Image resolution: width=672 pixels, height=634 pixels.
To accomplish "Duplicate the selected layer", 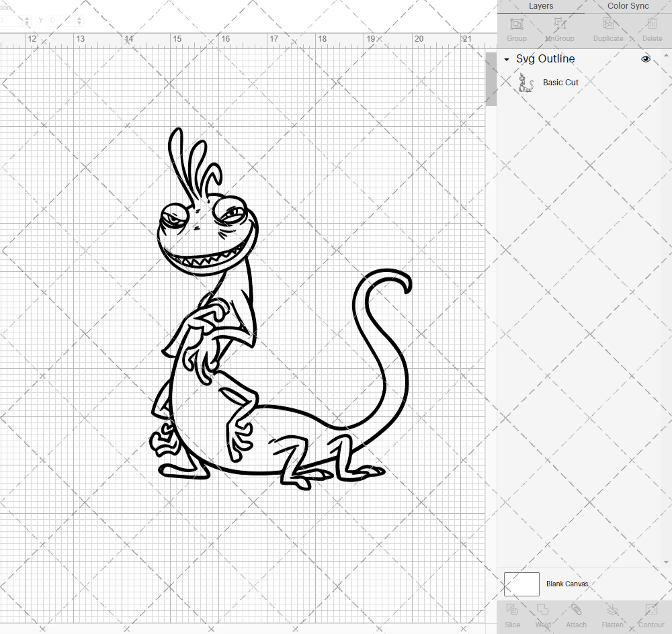I will coord(608,29).
